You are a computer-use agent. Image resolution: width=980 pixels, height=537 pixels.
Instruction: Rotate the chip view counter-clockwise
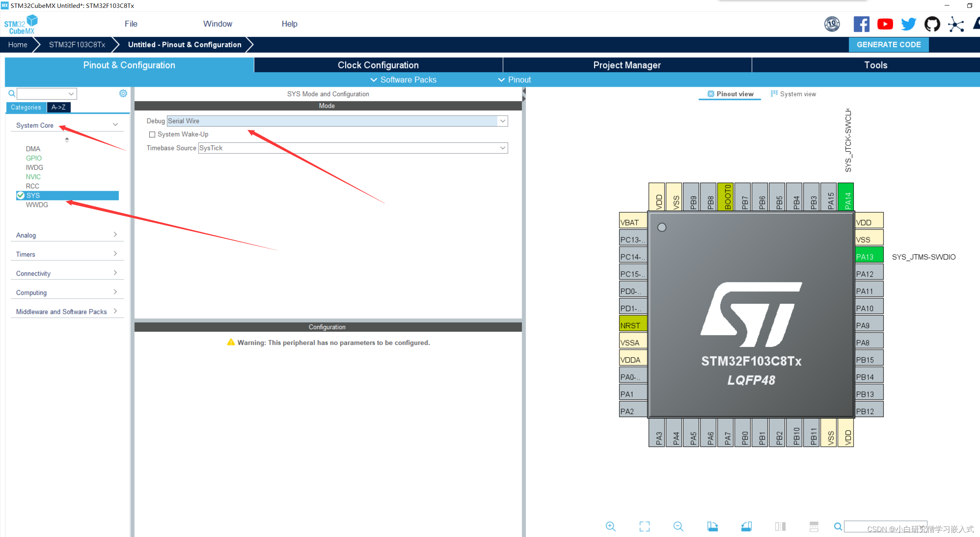point(746,526)
